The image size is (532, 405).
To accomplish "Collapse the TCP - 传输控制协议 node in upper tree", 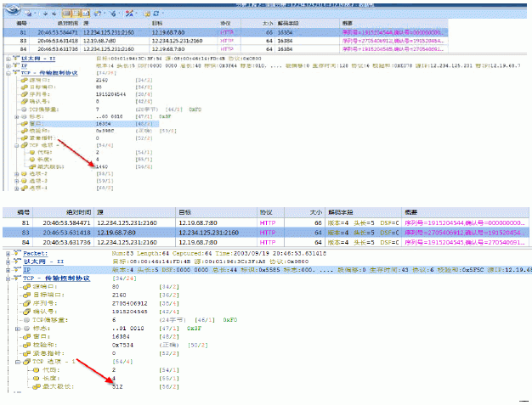I will (x=3, y=72).
